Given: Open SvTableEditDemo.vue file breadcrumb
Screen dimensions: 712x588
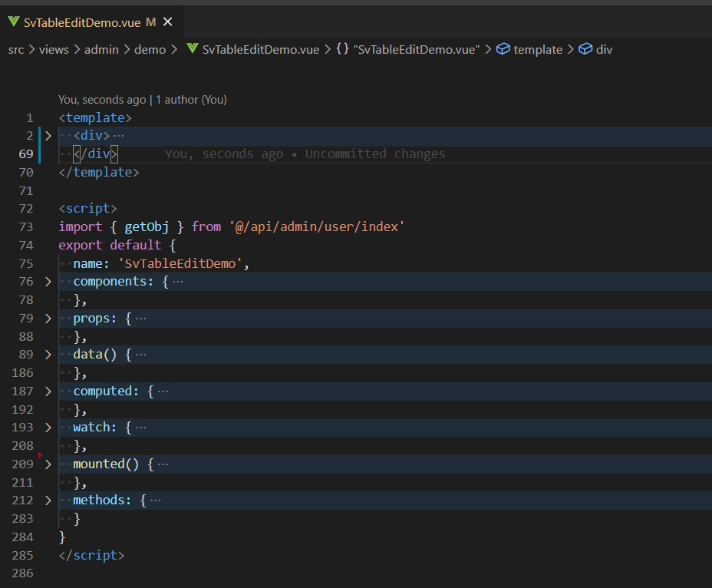Looking at the screenshot, I should click(261, 50).
